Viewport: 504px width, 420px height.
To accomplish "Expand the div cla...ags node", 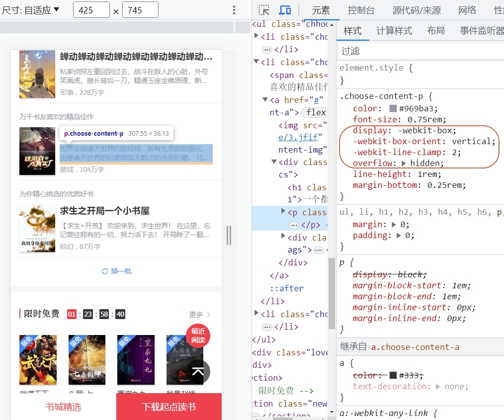I will (x=283, y=236).
